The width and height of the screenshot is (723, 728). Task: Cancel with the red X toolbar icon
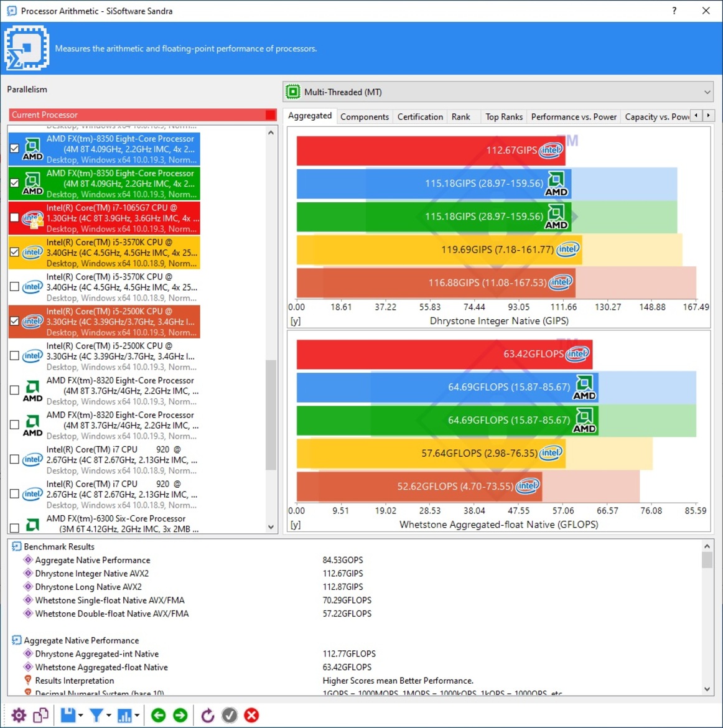(251, 715)
